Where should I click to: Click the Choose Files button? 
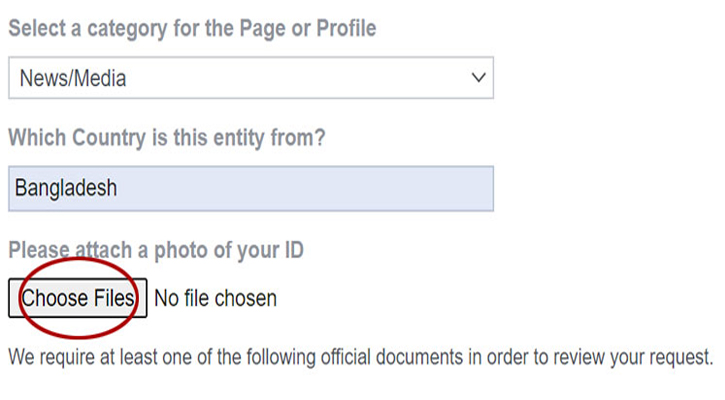pyautogui.click(x=78, y=298)
